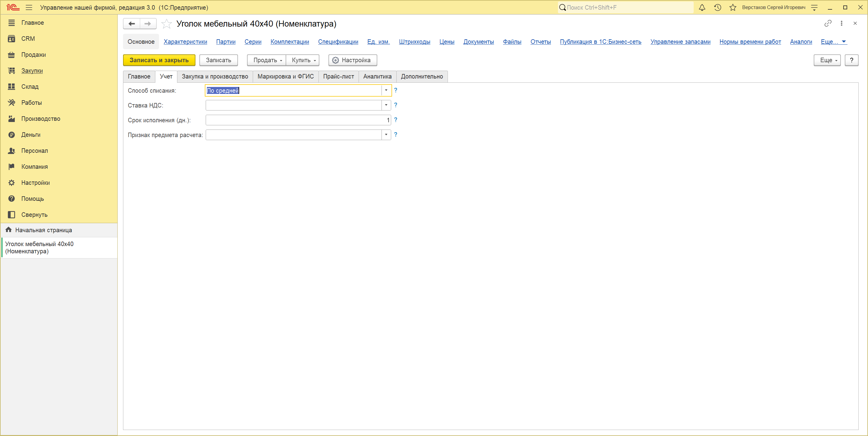
Task: Open Публикация в 1С:Бизнес-сеть link
Action: pos(600,42)
